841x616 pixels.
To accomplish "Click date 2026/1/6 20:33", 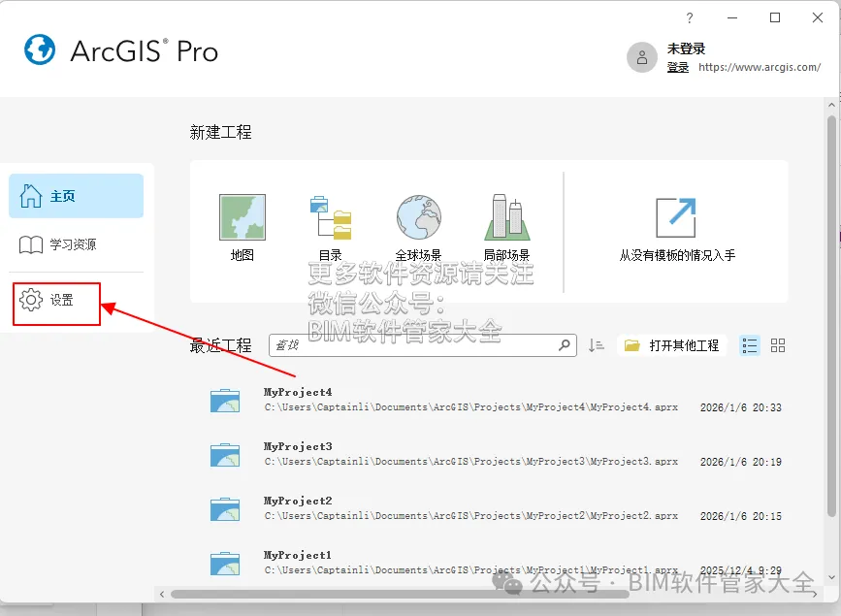I will (741, 407).
